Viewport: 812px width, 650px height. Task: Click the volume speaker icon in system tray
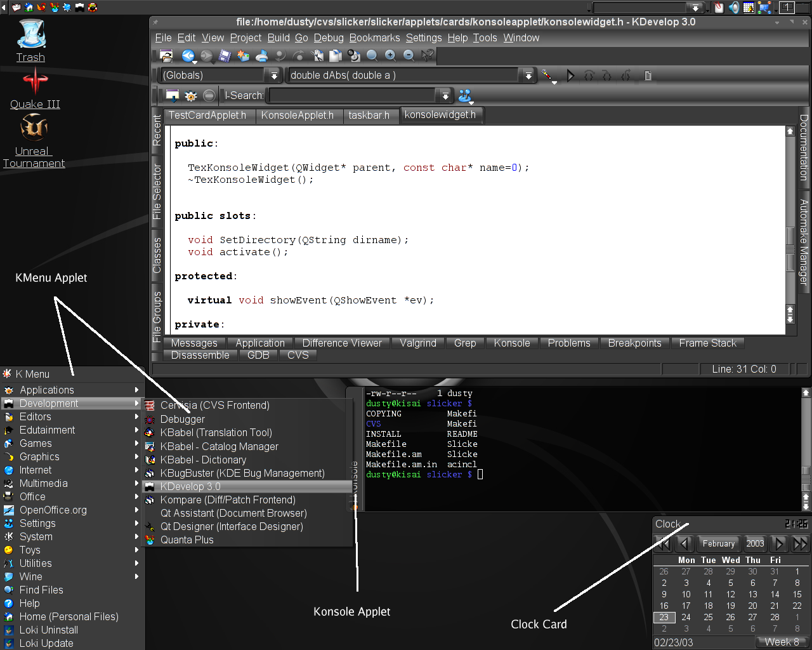(x=734, y=8)
